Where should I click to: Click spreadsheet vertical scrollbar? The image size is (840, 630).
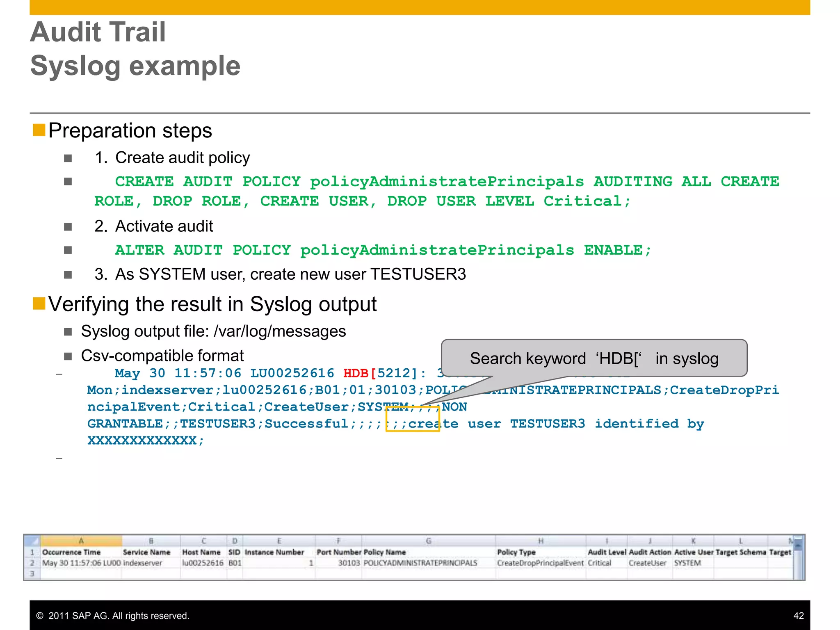798,558
